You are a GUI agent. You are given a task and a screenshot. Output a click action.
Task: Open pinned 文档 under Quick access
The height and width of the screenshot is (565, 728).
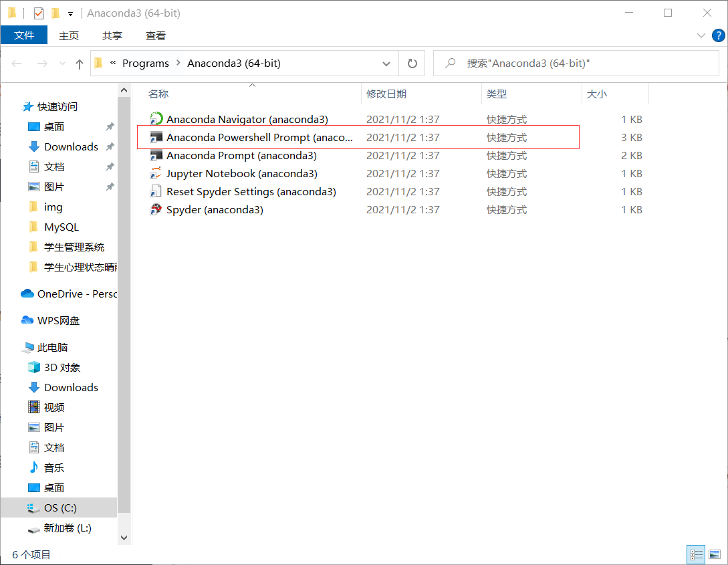(54, 166)
